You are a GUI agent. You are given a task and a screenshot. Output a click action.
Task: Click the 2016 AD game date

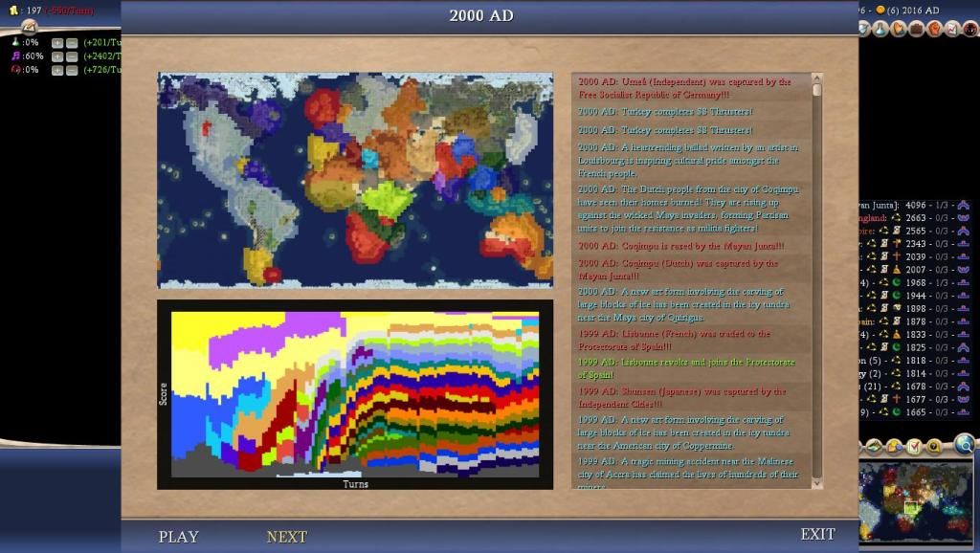(x=921, y=10)
